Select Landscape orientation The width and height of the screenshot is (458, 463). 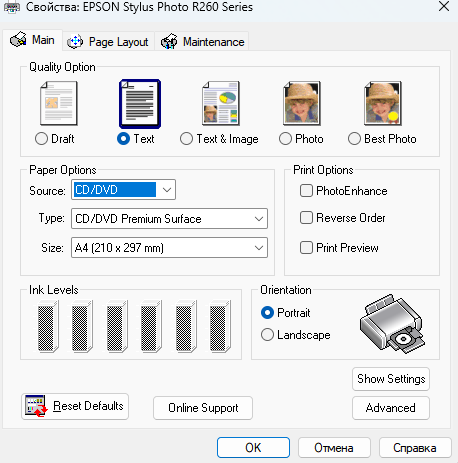(x=267, y=335)
